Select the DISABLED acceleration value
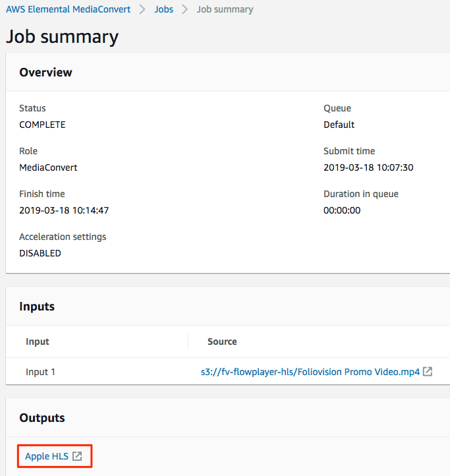 click(x=40, y=253)
